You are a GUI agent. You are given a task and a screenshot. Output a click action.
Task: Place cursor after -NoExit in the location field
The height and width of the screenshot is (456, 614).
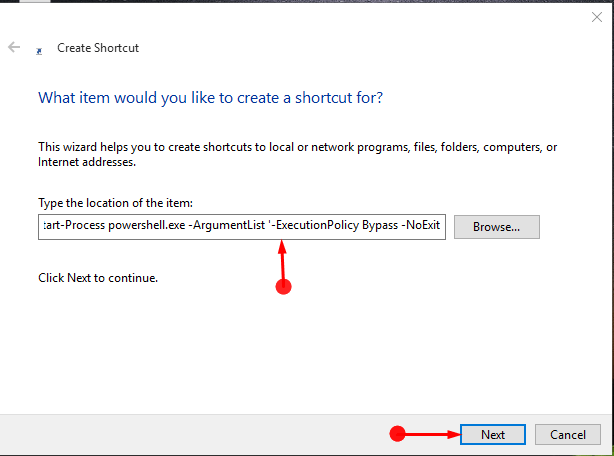coord(441,225)
